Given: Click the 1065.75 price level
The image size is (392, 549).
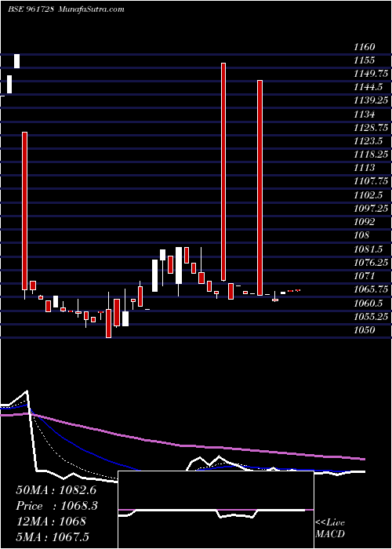Looking at the screenshot, I should pos(371,289).
